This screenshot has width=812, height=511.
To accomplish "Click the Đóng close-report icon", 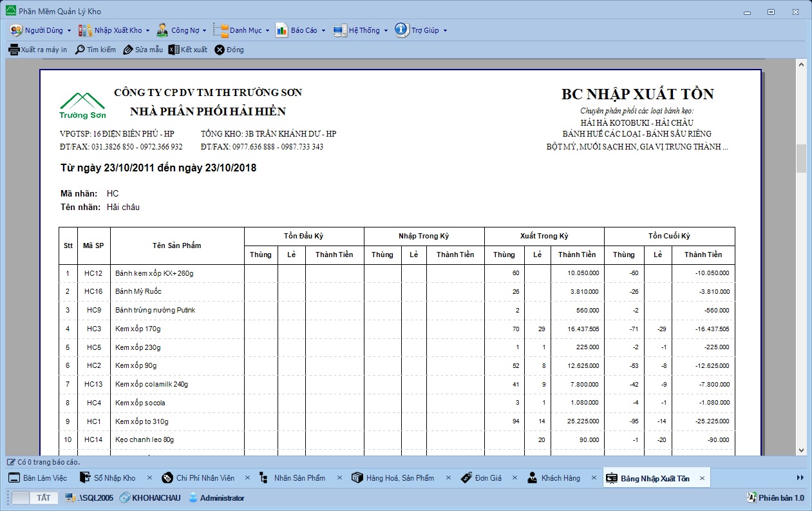I will [220, 50].
